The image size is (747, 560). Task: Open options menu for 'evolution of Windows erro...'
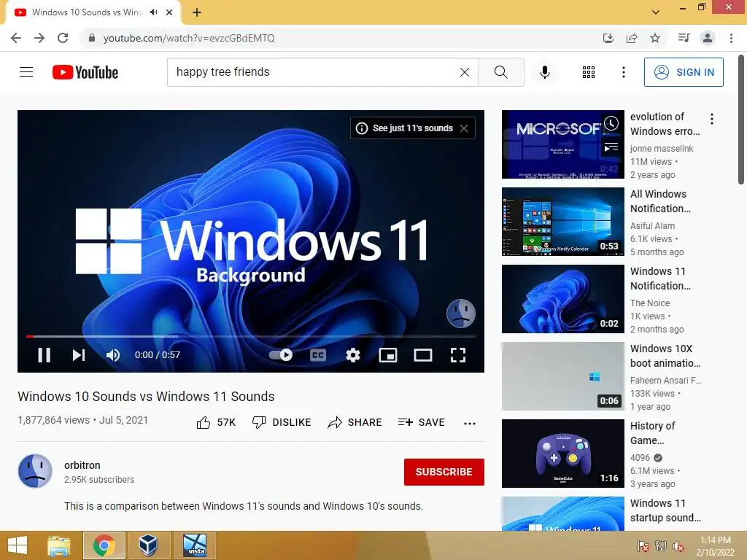(712, 119)
